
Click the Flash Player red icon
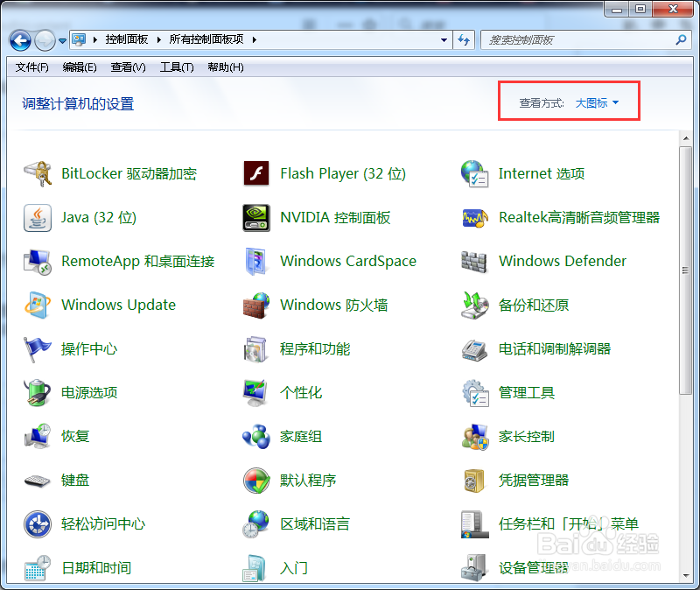(256, 173)
